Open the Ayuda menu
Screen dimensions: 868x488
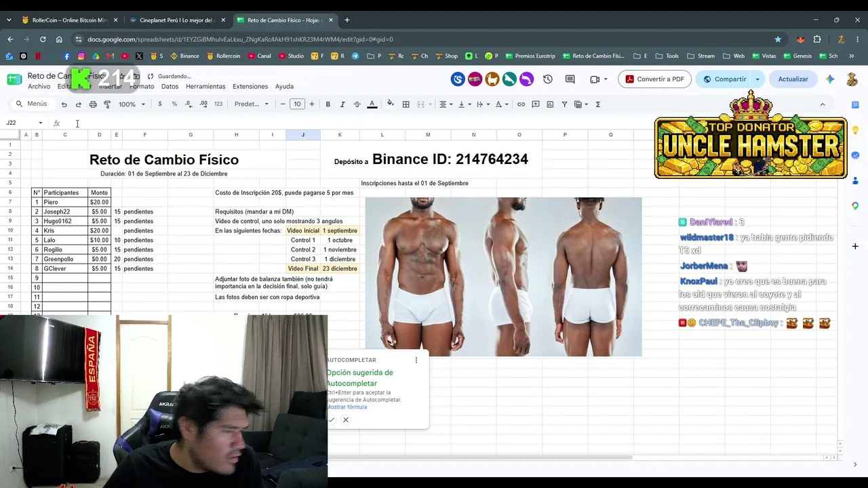[x=284, y=87]
